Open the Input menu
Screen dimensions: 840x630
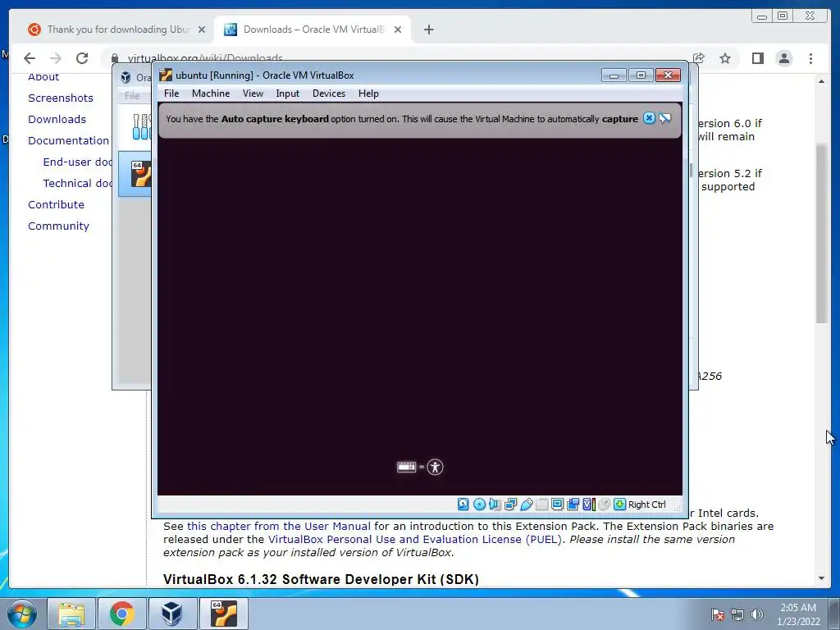click(x=288, y=94)
